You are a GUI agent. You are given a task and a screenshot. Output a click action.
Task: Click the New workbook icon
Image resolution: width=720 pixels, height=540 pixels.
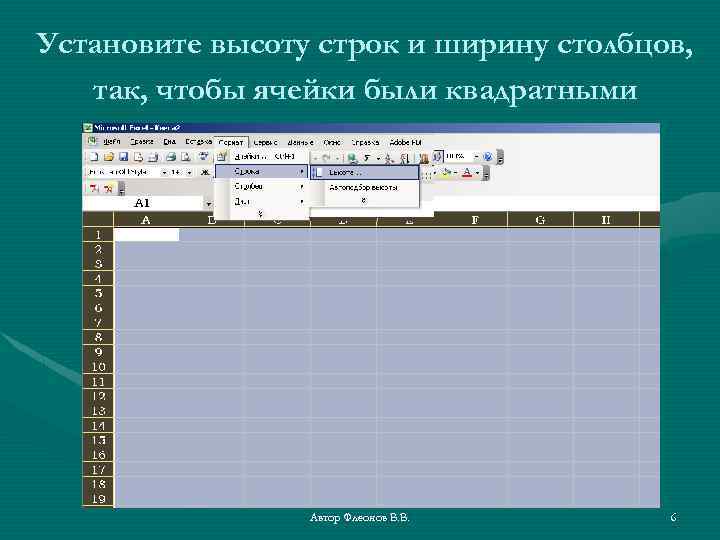[94, 157]
